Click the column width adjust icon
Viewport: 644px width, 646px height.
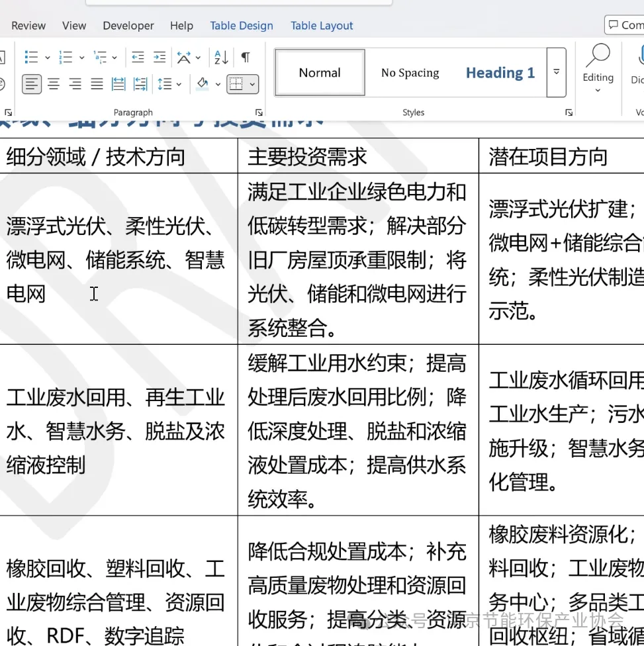click(140, 84)
